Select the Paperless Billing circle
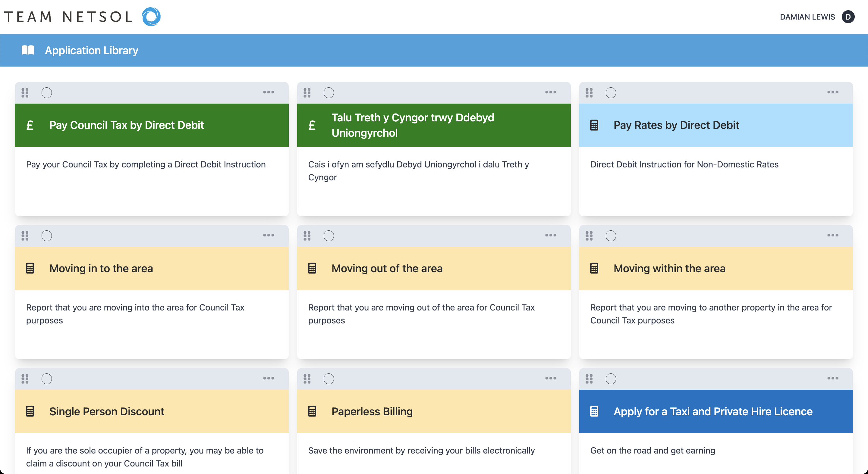Screen dimensions: 868x474 click(329, 379)
